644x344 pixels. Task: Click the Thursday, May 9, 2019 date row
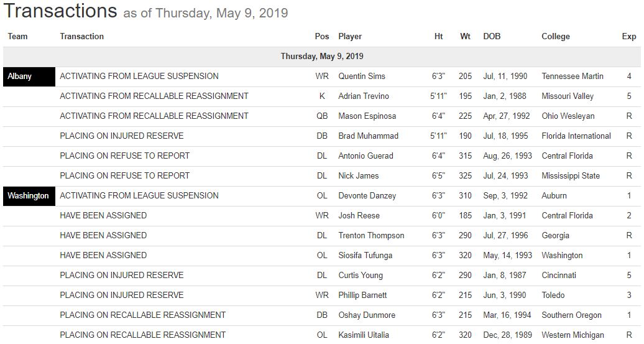(322, 57)
